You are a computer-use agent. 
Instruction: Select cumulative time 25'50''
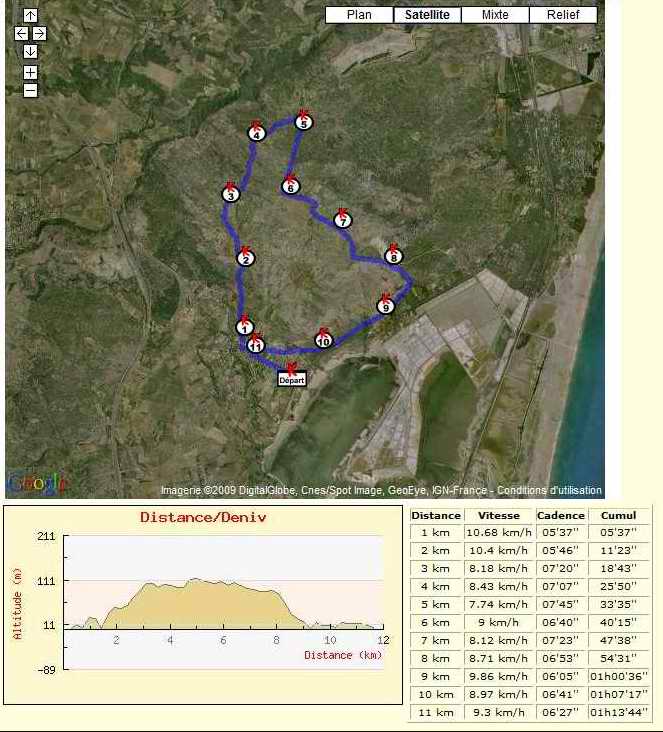[619, 586]
